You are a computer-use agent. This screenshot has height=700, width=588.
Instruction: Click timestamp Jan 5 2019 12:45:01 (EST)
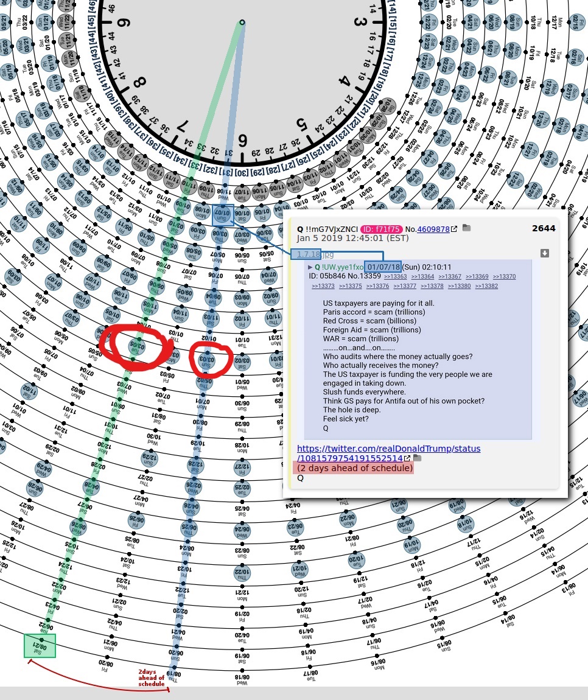(352, 238)
